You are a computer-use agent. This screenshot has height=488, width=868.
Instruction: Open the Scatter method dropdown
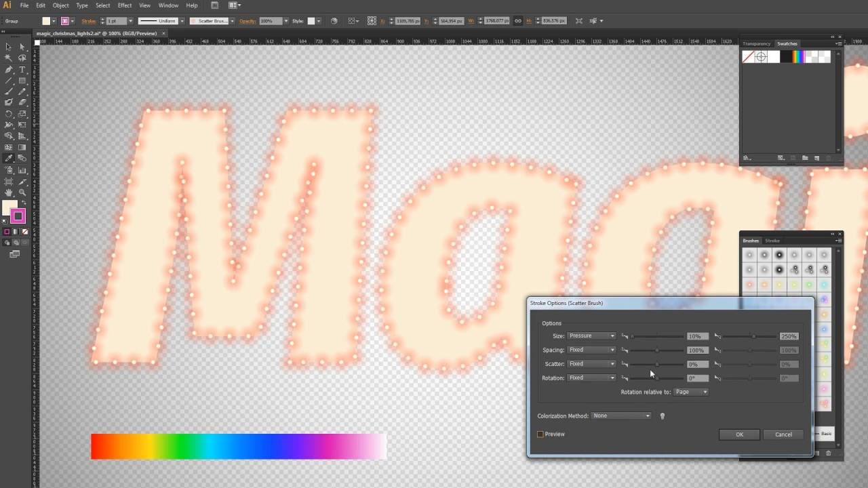(591, 364)
